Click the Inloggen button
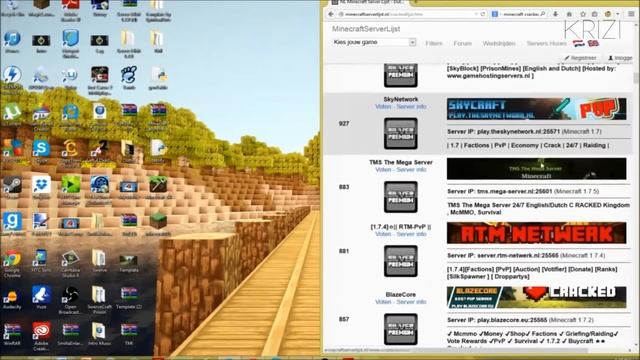Viewport: 640px width, 360px height. click(620, 58)
